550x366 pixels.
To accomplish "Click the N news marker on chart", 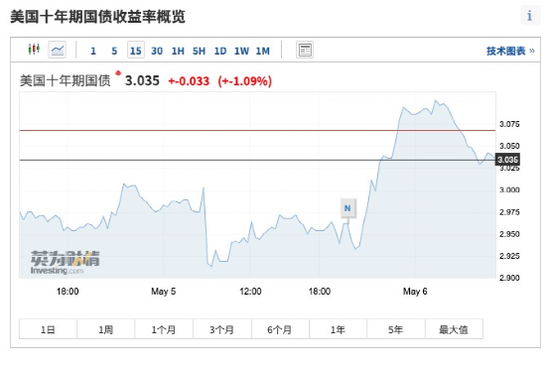I will (x=348, y=208).
